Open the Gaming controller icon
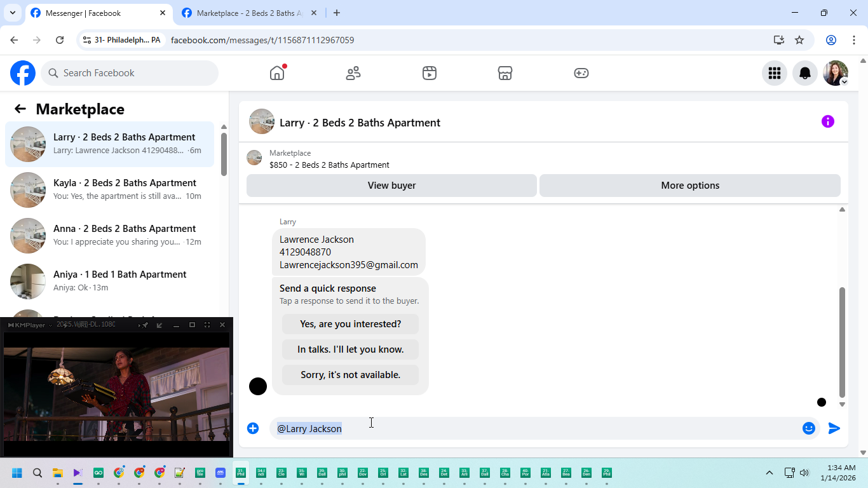Viewport: 868px width, 488px height. click(581, 73)
